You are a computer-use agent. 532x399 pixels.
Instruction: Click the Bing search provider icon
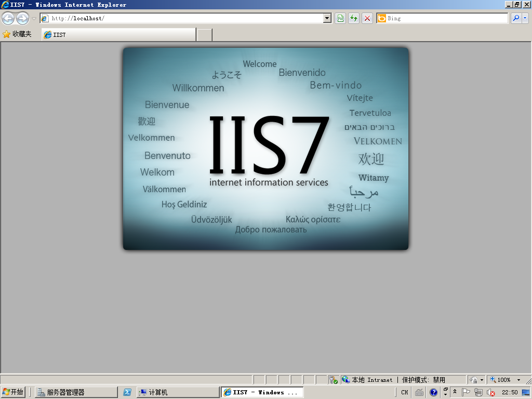click(382, 18)
